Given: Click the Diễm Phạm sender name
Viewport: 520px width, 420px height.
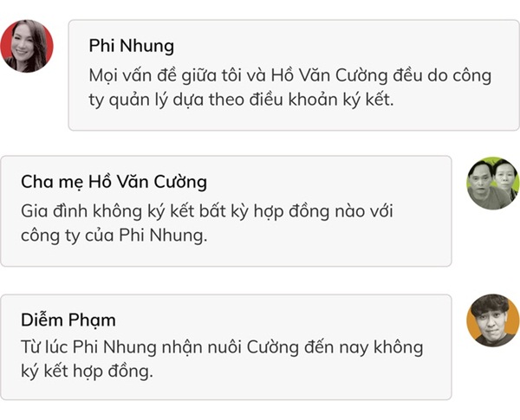Looking at the screenshot, I should 68,320.
